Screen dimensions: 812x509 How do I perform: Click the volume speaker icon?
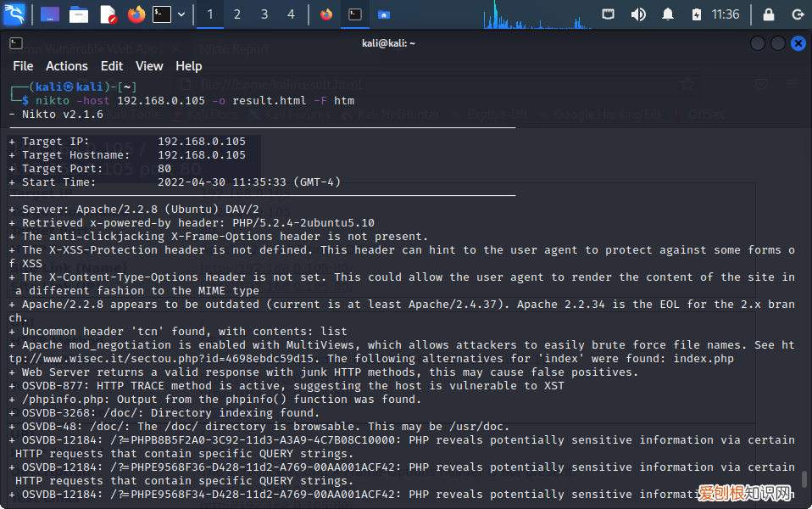[638, 14]
